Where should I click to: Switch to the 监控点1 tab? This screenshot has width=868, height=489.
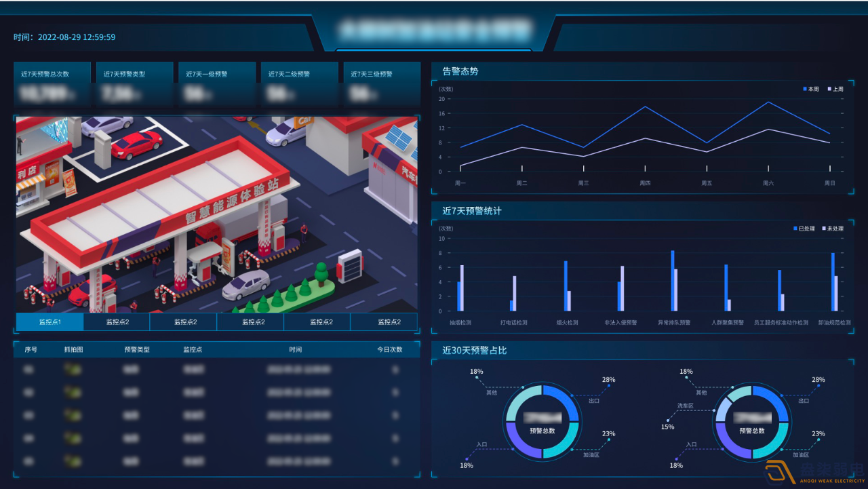[50, 322]
